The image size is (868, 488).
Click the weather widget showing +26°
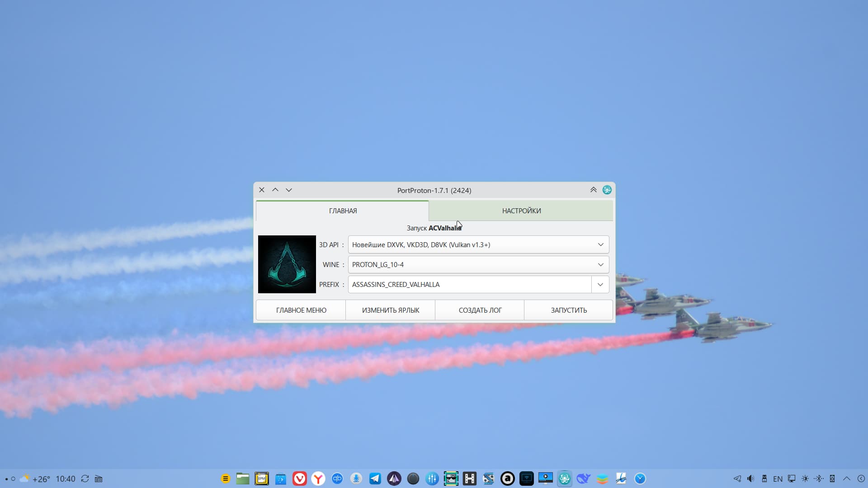click(35, 479)
